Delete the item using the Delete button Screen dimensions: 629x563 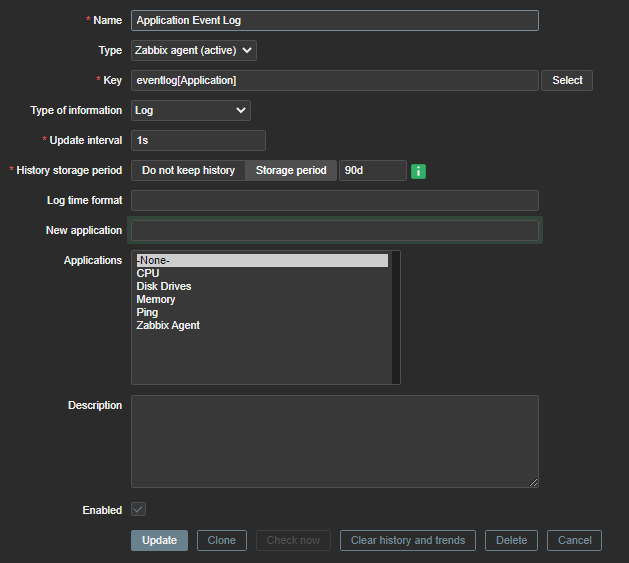(x=511, y=541)
